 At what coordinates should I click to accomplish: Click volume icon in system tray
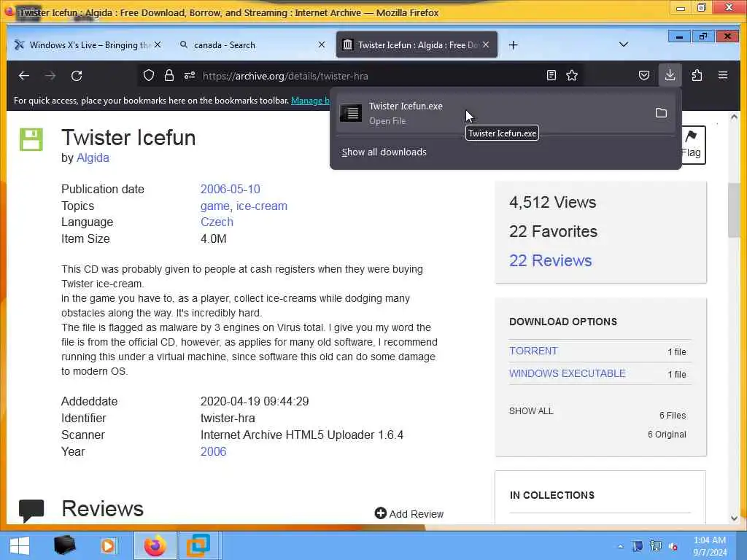(x=673, y=547)
